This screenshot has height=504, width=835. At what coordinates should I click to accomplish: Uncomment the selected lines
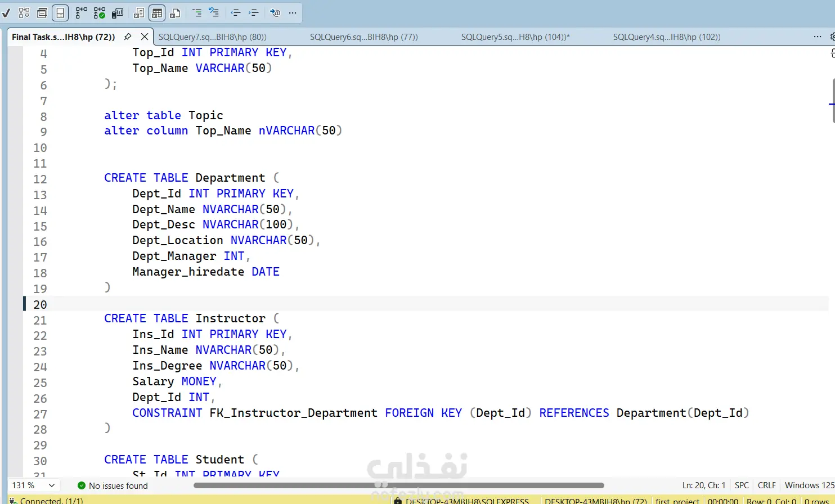pos(214,12)
